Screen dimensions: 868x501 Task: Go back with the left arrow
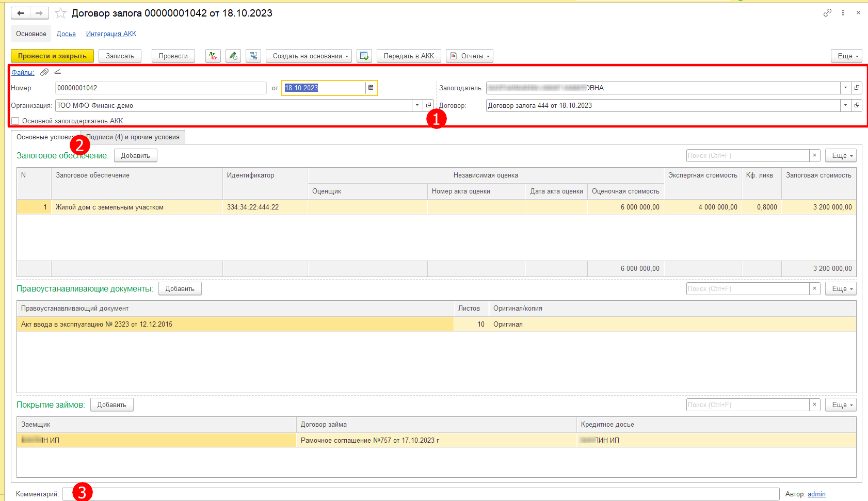pos(21,13)
